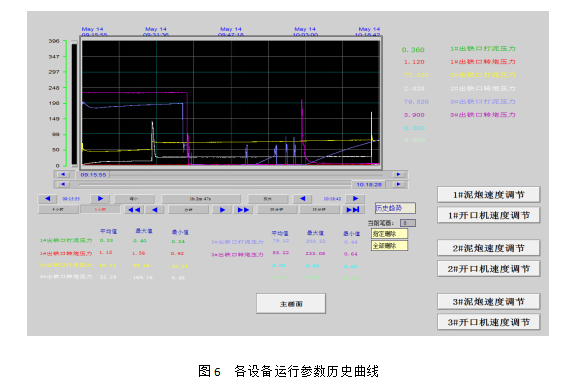
Task: Click the 主画面 main screen button
Action: tap(291, 304)
